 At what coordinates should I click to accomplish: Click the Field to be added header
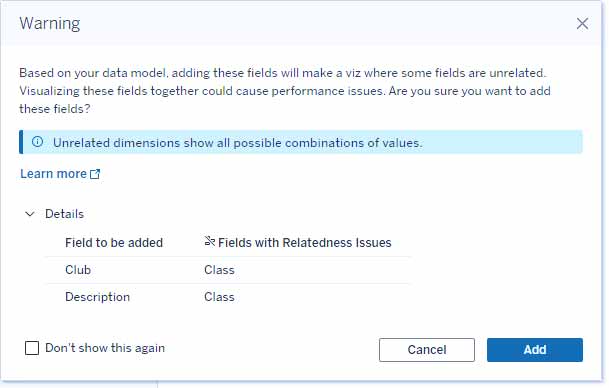pos(114,243)
